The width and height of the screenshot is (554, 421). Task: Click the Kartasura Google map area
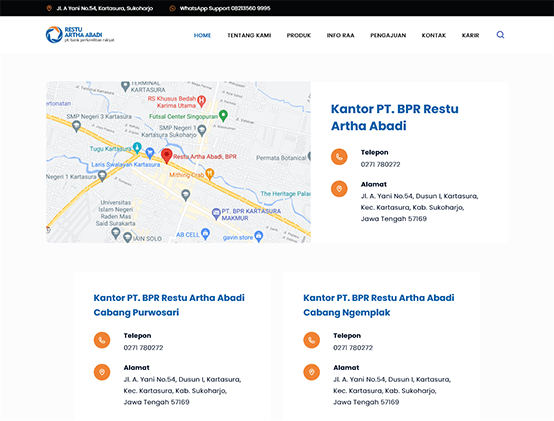pyautogui.click(x=178, y=162)
